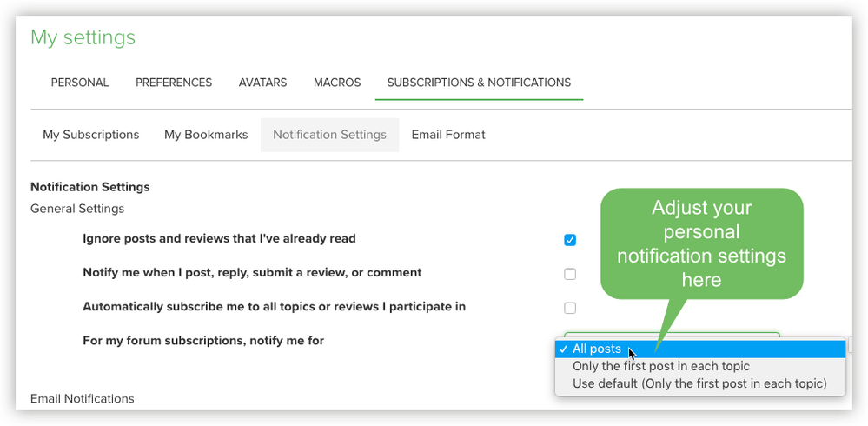This screenshot has height=426, width=868.
Task: Click the 'Email Notifications' section heading
Action: click(x=82, y=398)
